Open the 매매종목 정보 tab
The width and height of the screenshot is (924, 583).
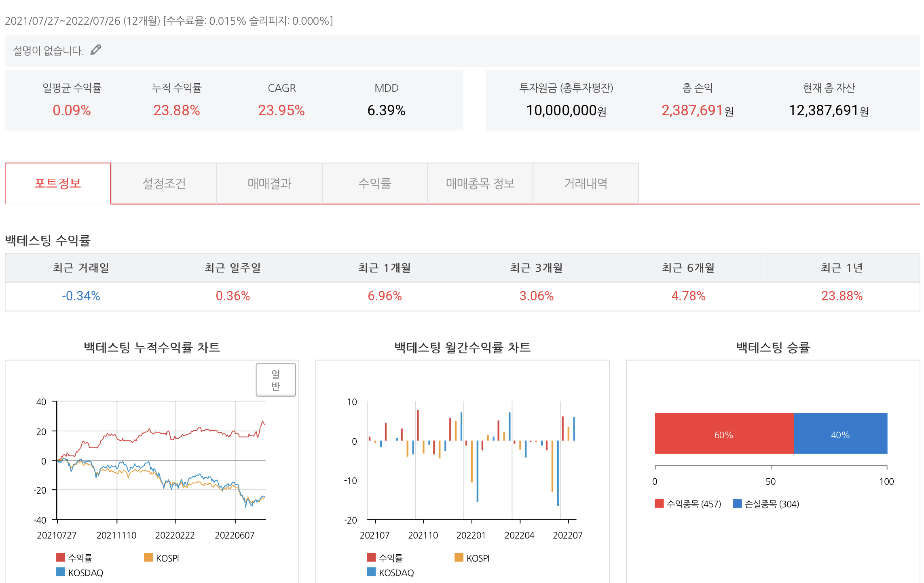480,184
